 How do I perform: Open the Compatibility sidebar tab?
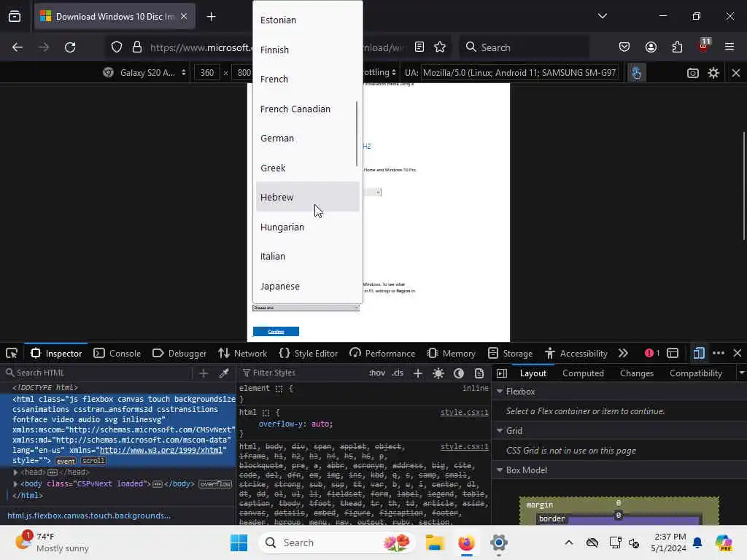695,373
